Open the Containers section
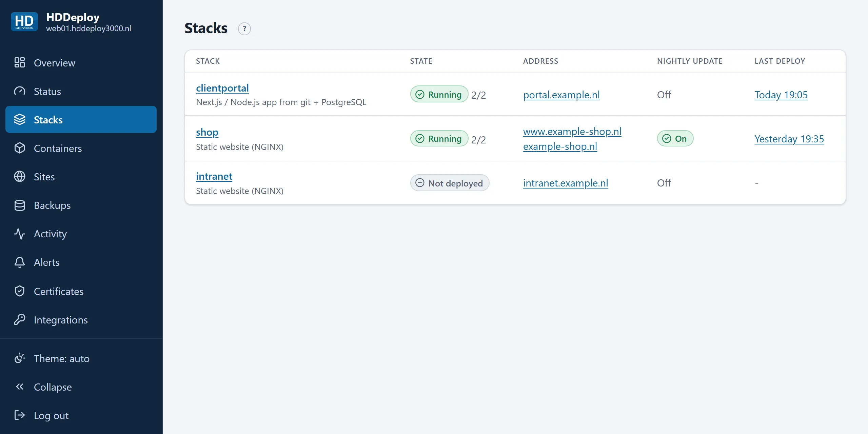The height and width of the screenshot is (434, 868). (x=81, y=148)
